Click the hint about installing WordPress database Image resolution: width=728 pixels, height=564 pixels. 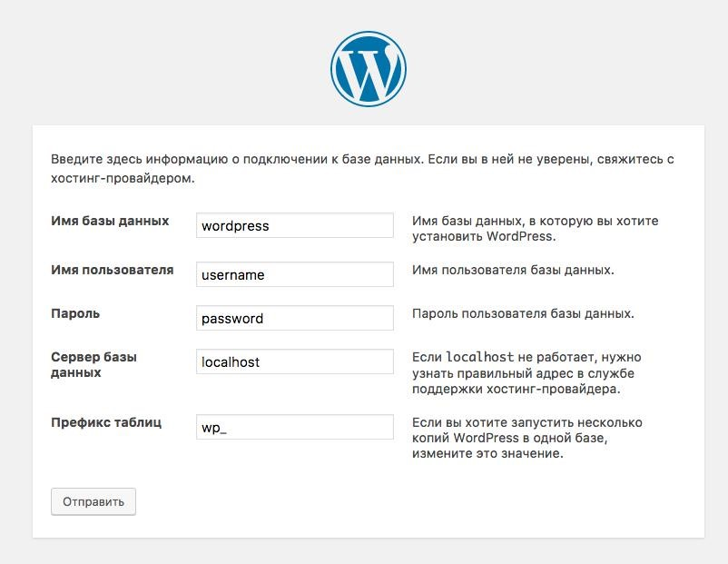pos(535,228)
